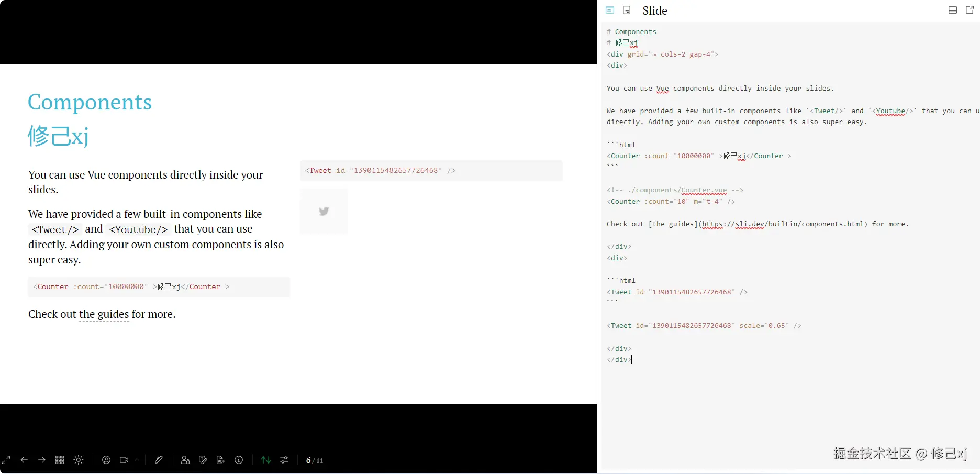Click the 'Check out [the guides]' editor line
980x474 pixels.
pos(758,224)
